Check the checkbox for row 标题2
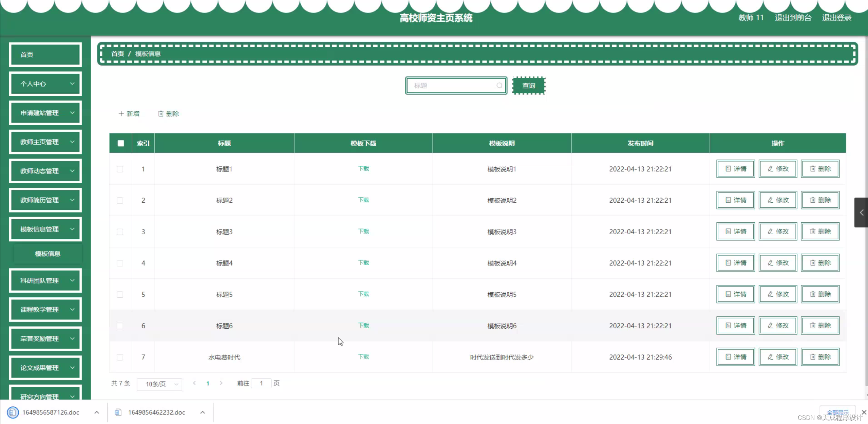This screenshot has width=868, height=424. pyautogui.click(x=120, y=200)
